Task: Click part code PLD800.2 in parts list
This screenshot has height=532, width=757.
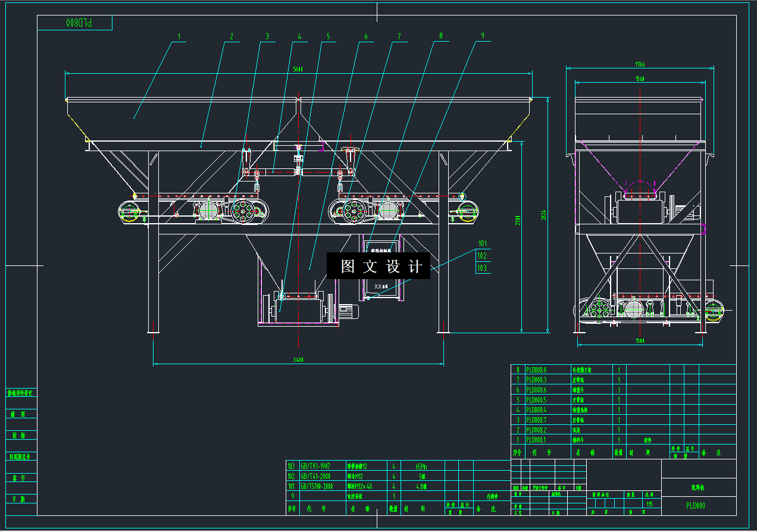Action: (536, 430)
